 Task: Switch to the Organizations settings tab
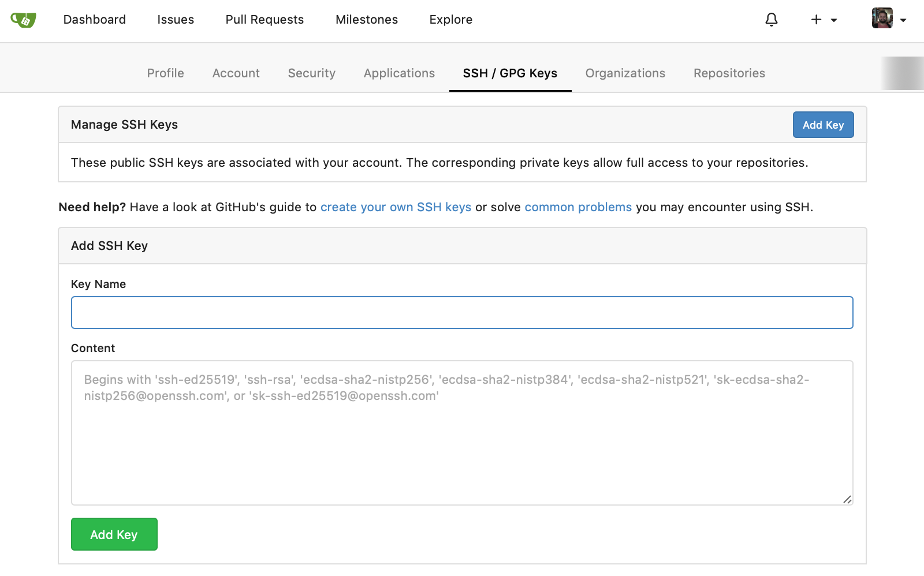pos(625,73)
